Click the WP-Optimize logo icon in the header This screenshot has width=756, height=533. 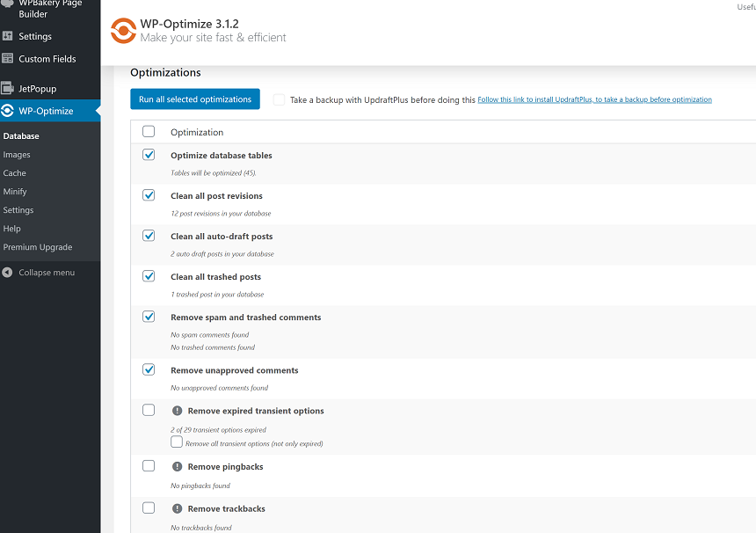click(123, 31)
